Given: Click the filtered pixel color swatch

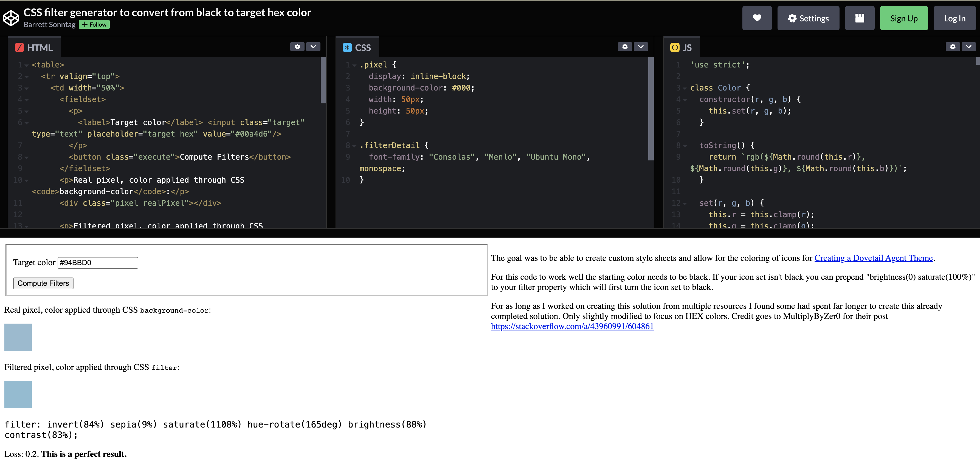Looking at the screenshot, I should 18,394.
